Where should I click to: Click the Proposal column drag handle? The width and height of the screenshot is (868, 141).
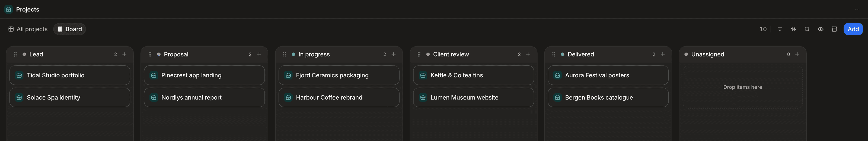150,54
